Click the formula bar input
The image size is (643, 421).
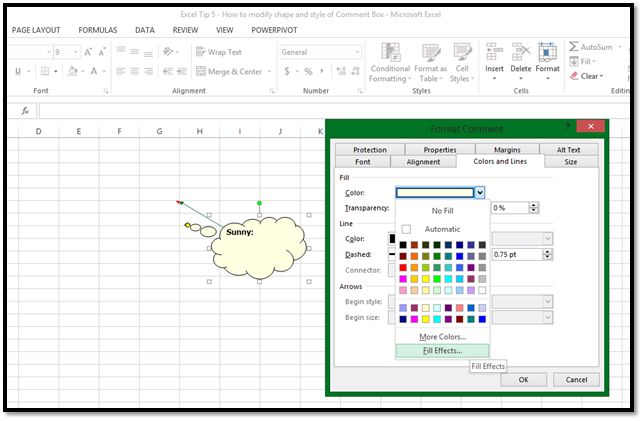[x=334, y=111]
